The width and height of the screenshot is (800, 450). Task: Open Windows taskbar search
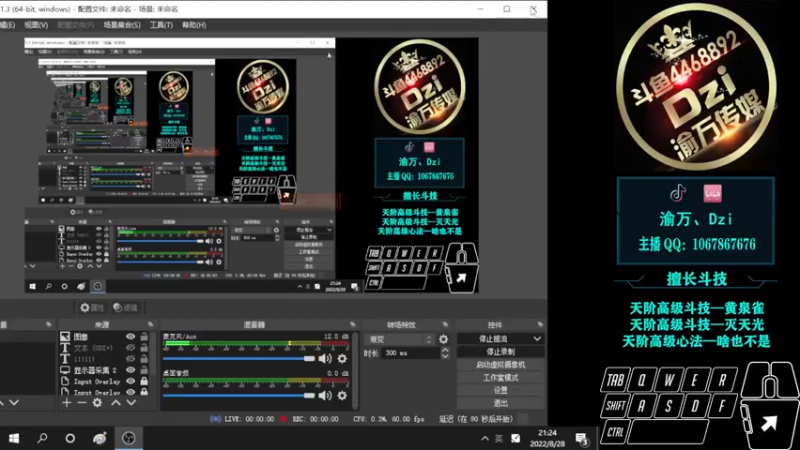42,438
